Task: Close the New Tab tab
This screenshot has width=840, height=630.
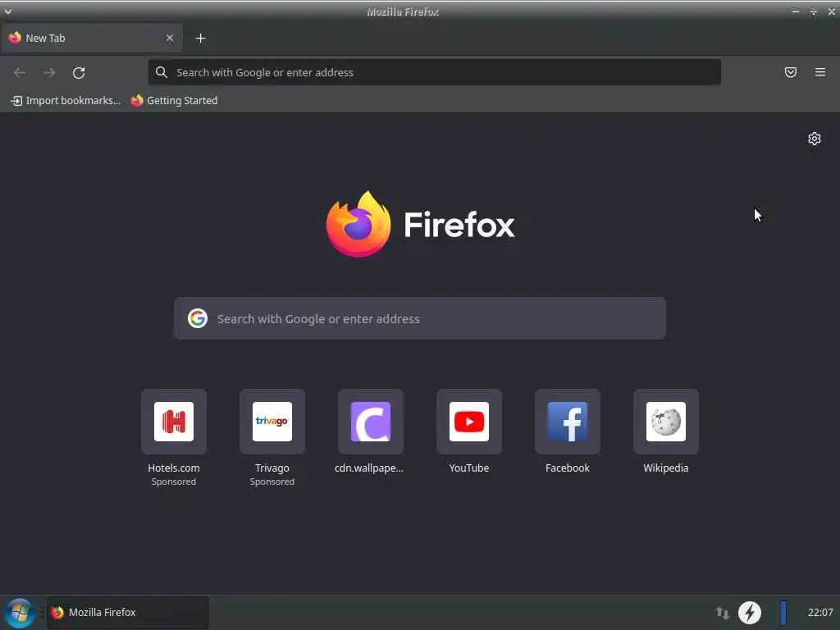Action: point(170,38)
